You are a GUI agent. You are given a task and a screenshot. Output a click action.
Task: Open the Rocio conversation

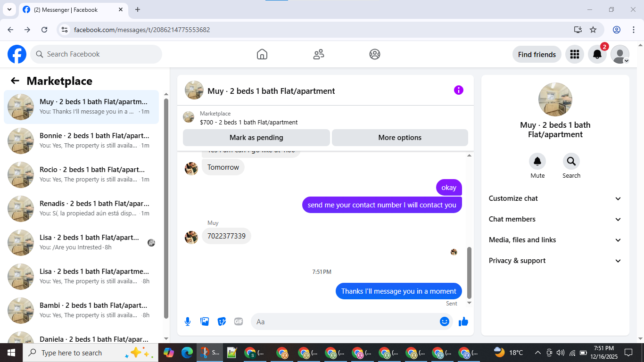tap(81, 175)
